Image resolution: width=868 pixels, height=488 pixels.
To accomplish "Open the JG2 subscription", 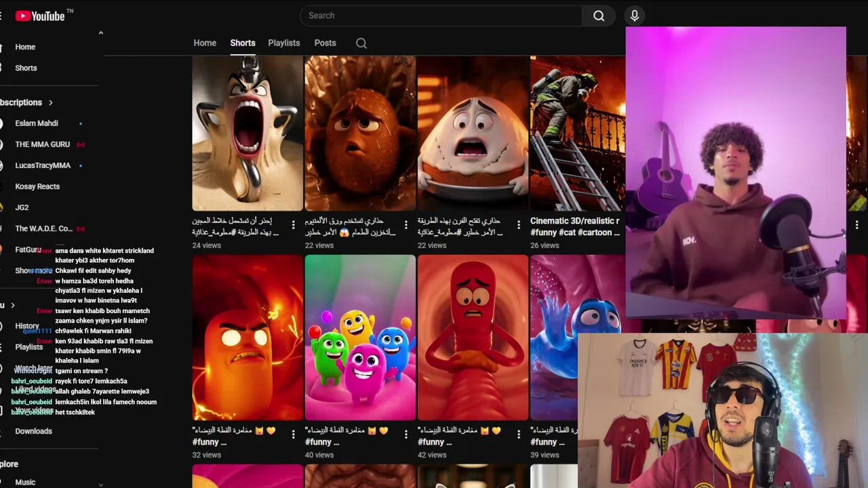I will coord(22,207).
